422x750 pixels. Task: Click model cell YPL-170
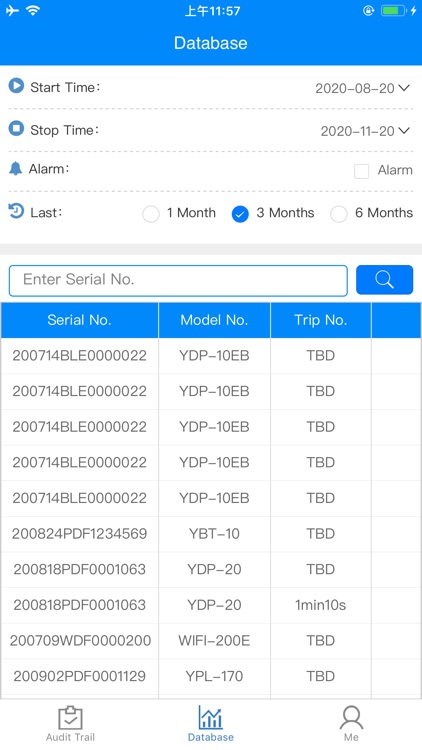214,676
